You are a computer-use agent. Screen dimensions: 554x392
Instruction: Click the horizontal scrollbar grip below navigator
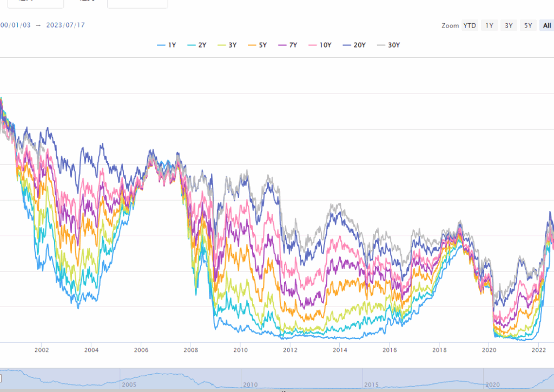286,390
